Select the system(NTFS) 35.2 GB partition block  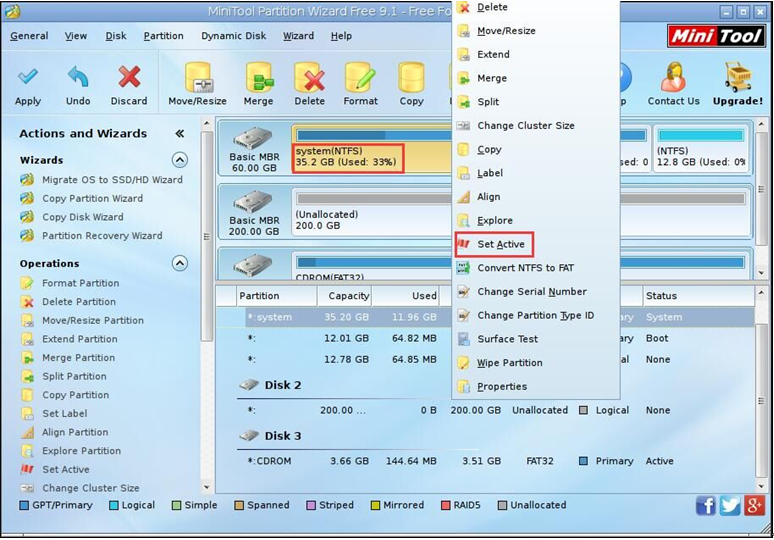pos(372,149)
